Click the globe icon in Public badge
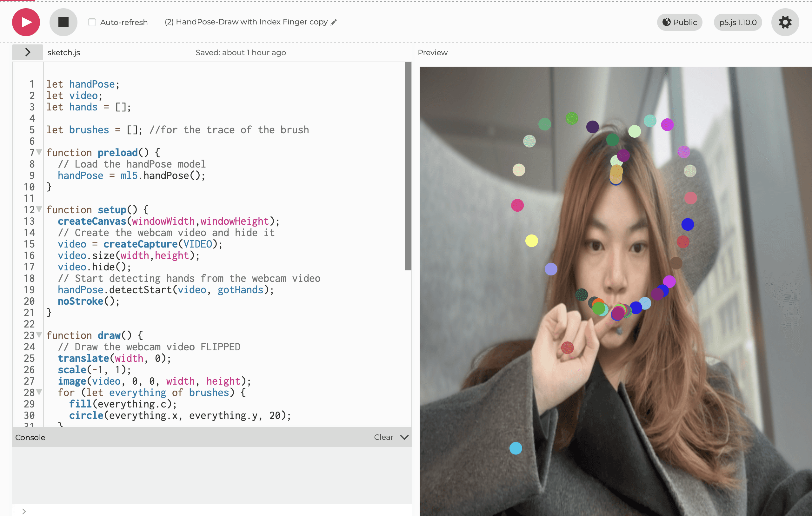The image size is (812, 516). click(666, 22)
